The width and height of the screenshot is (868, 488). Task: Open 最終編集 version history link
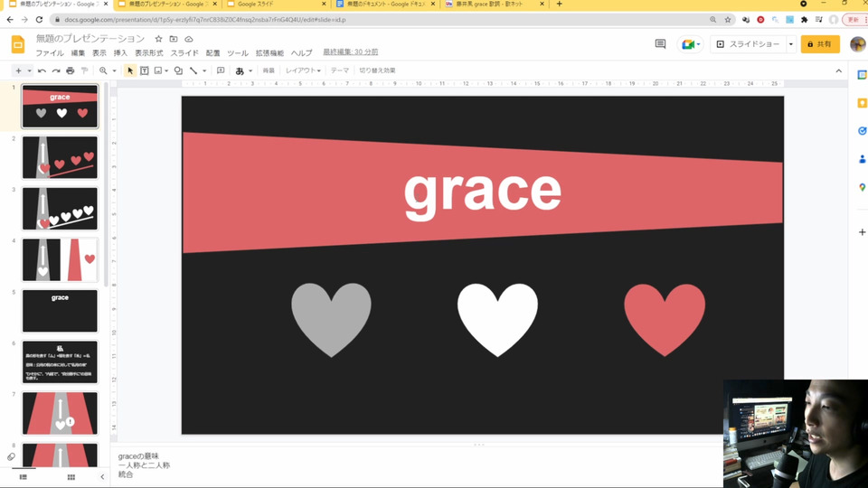point(351,52)
